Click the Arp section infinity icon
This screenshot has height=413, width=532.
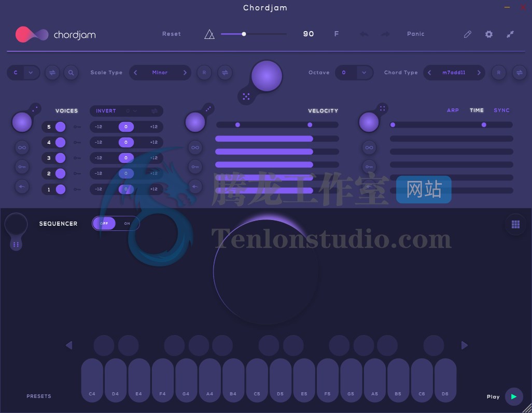click(x=369, y=147)
